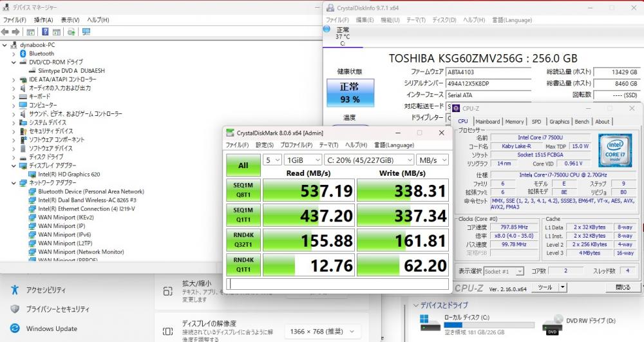Click the scan for hardware changes toolbar icon
This screenshot has width=644, height=342.
tap(86, 32)
